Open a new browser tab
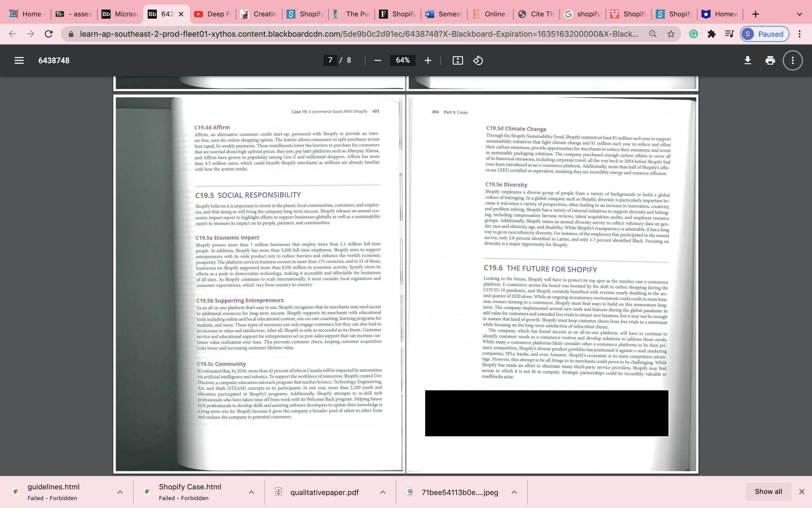812x508 pixels. [x=755, y=14]
